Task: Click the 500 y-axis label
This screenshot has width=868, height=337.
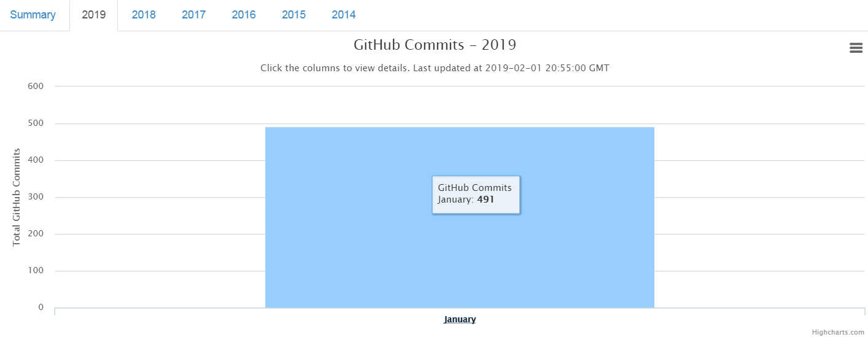Action: tap(36, 123)
